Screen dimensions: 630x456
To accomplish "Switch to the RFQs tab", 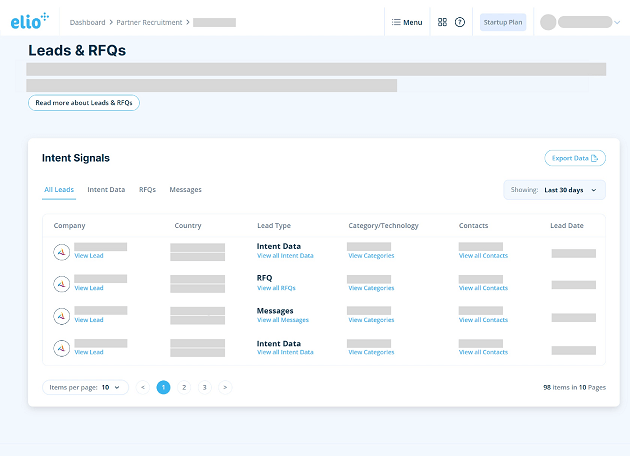I will pos(147,190).
